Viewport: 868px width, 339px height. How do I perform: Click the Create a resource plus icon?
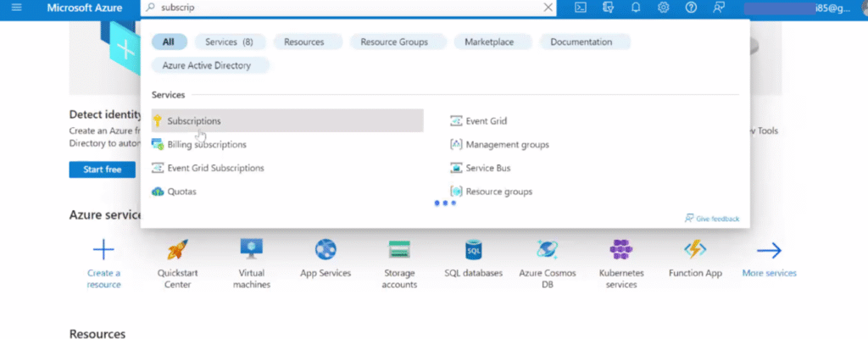(x=103, y=250)
